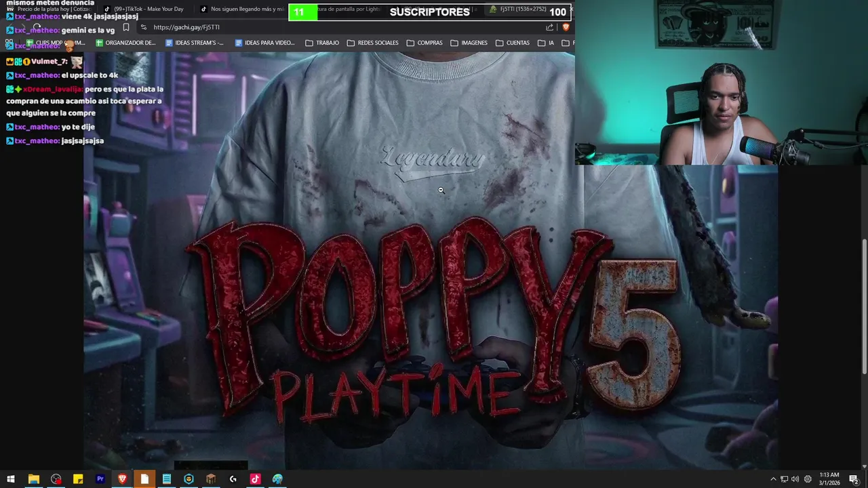Viewport: 868px width, 488px height.
Task: Open the blank document taskbar app
Action: [144, 479]
